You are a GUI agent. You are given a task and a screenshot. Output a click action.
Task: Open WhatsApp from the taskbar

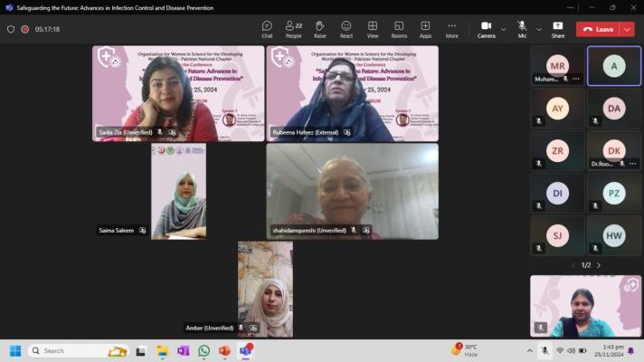click(204, 351)
